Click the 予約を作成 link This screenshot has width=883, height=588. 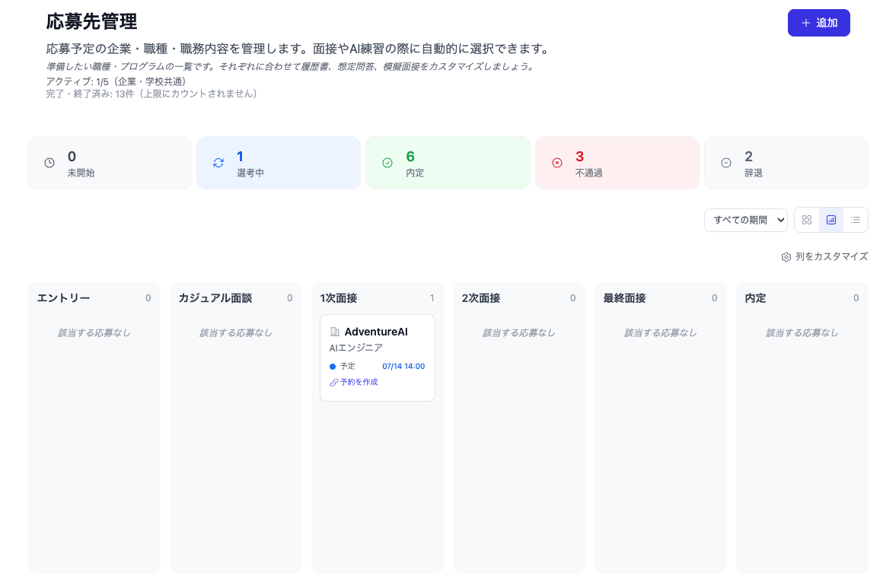coord(359,382)
